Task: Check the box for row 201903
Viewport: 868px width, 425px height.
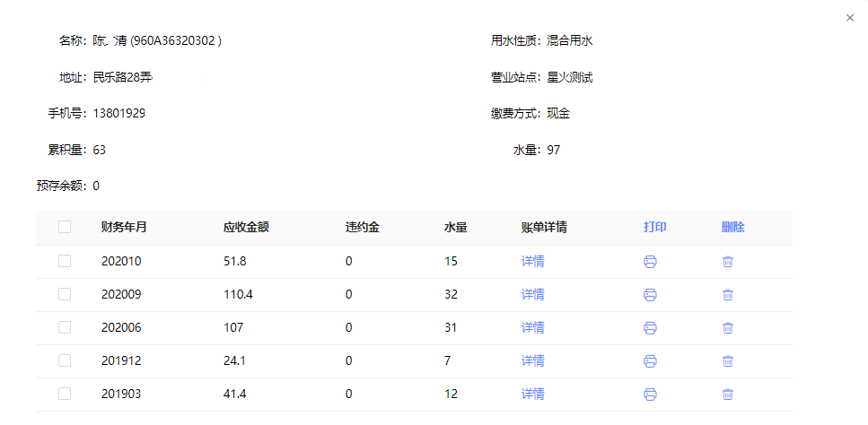Action: pos(65,394)
